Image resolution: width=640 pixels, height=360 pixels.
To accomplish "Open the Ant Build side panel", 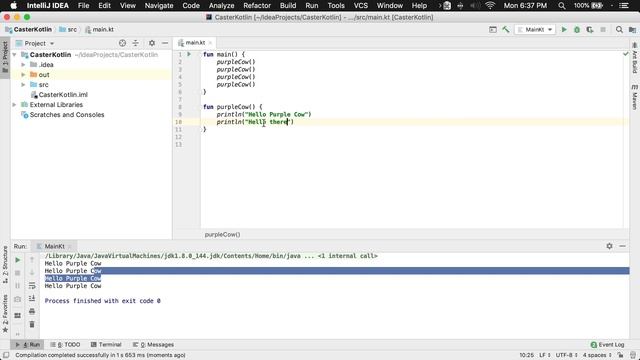I will click(x=635, y=59).
